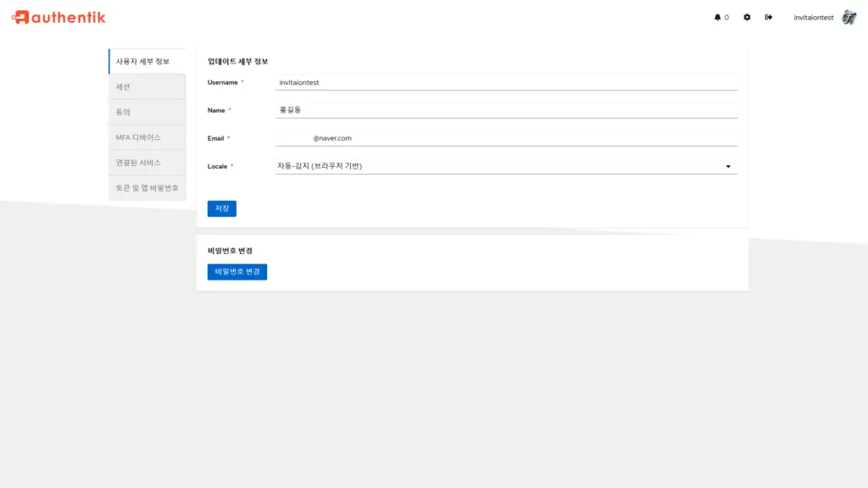Select the 사용자 세부 정보 tab
868x488 pixels.
click(x=147, y=61)
